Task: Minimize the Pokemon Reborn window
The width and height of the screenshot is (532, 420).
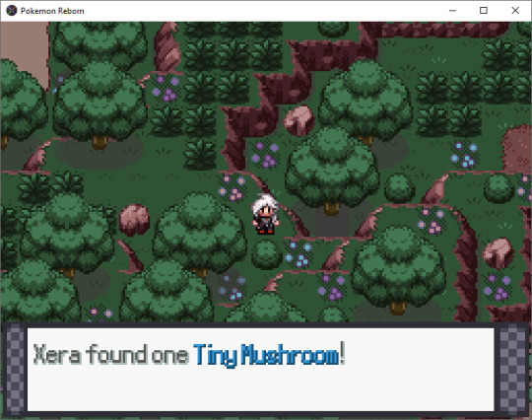Action: [452, 11]
